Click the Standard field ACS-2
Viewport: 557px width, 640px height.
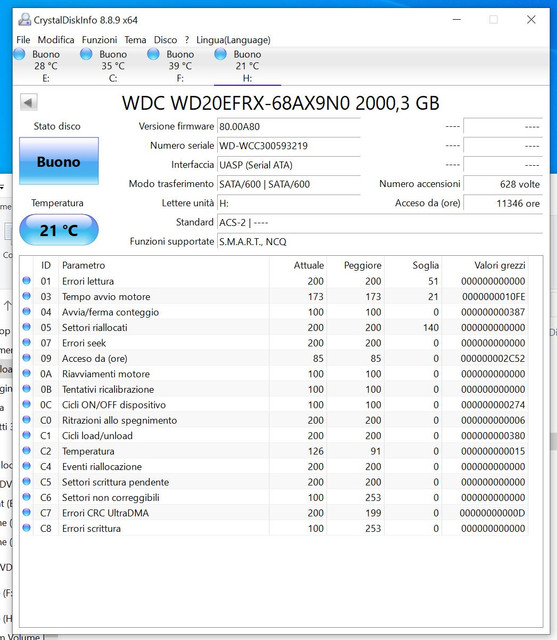pos(379,222)
